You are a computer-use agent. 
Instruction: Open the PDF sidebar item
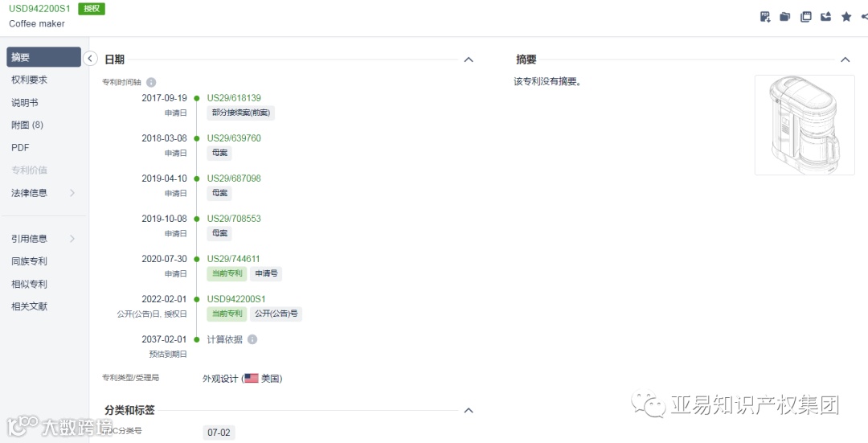(20, 147)
